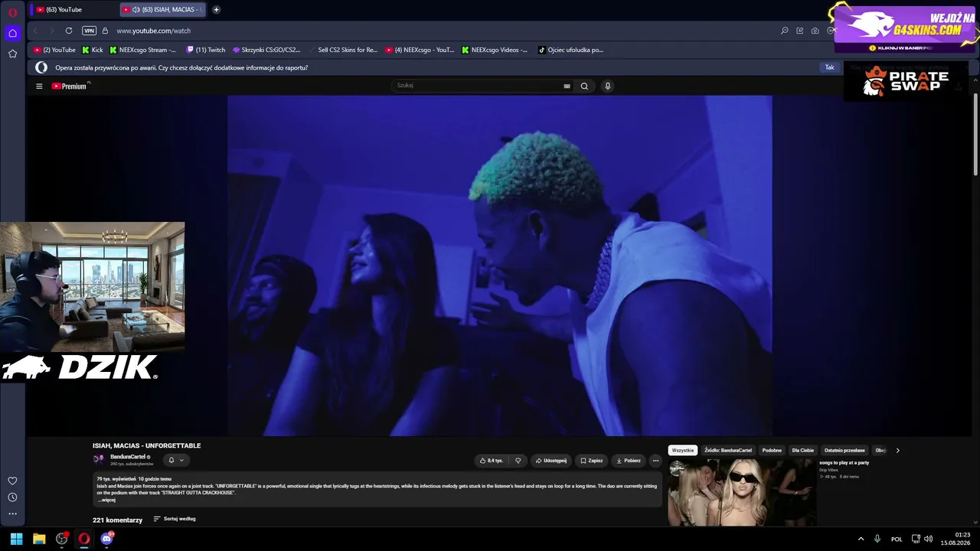Go forward to the next page
Viewport: 980px width, 551px height.
(x=51, y=31)
